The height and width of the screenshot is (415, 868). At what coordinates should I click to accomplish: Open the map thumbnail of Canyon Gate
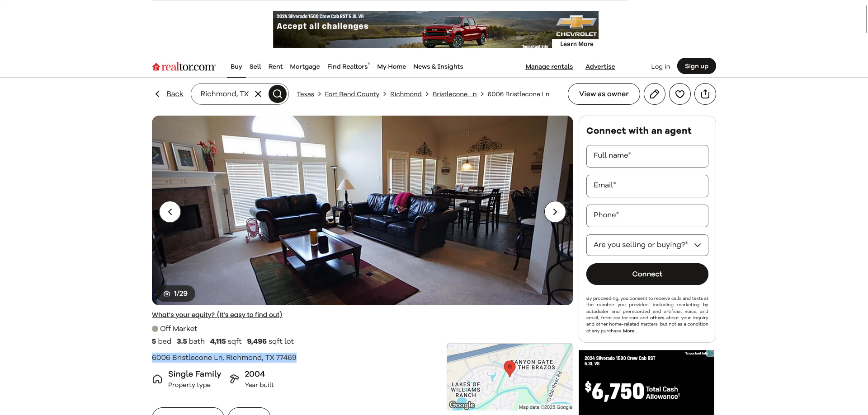click(510, 377)
